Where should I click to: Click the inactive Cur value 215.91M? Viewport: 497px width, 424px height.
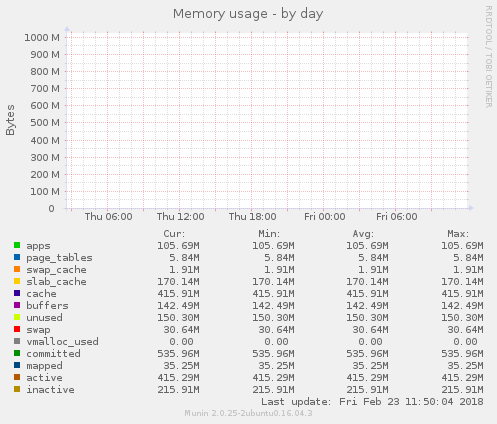click(178, 390)
